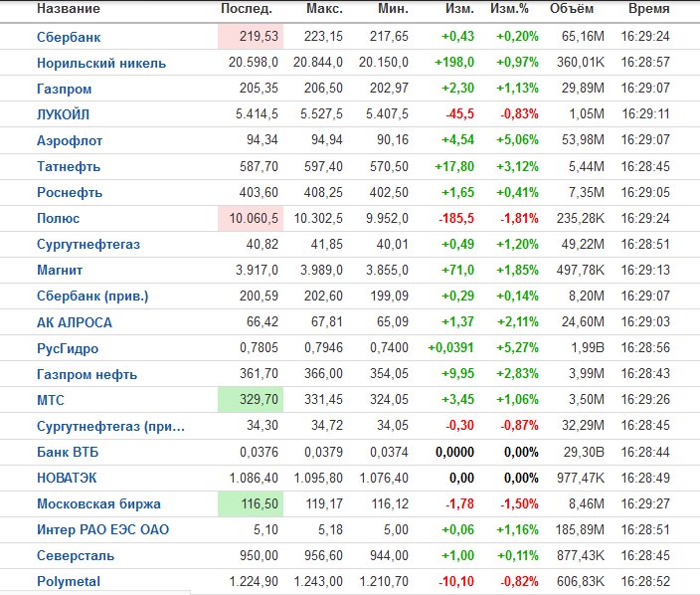
Task: Click Полюс last price 10.060,5
Action: coord(254,219)
